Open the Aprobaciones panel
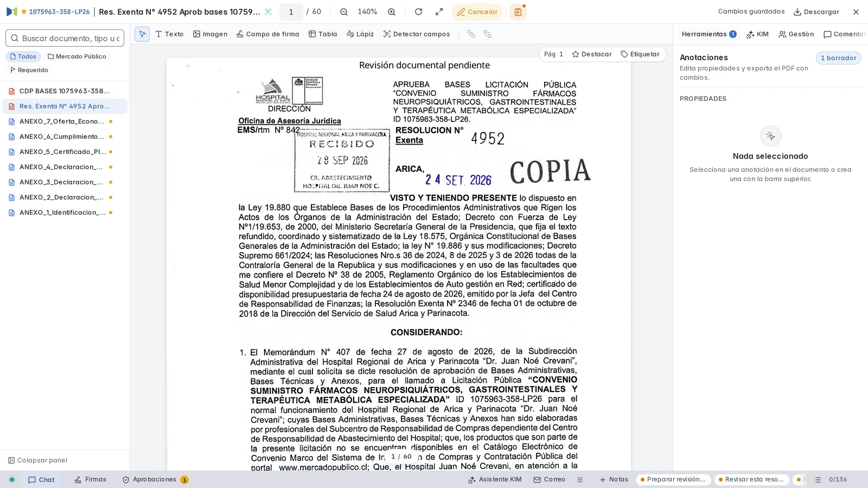 [x=155, y=480]
